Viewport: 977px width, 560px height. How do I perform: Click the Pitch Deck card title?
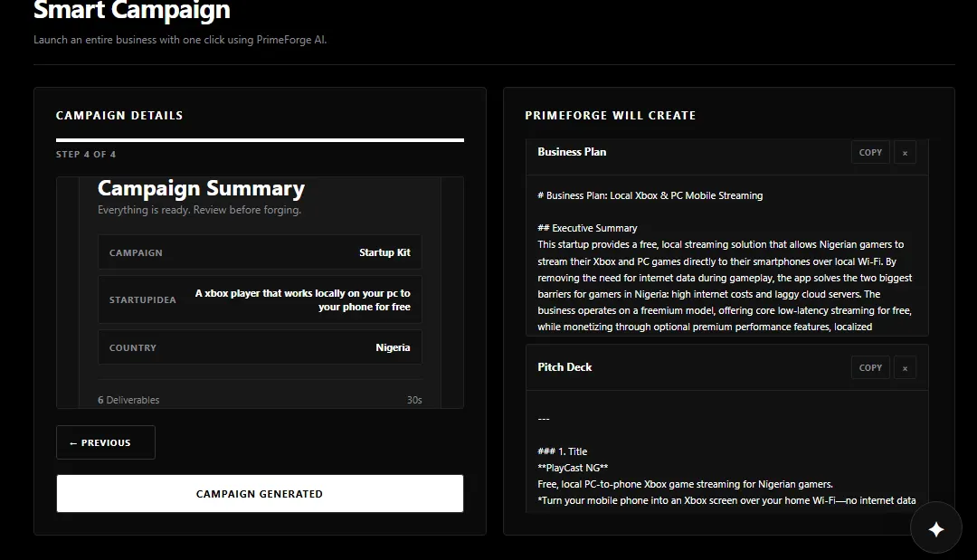(x=564, y=367)
